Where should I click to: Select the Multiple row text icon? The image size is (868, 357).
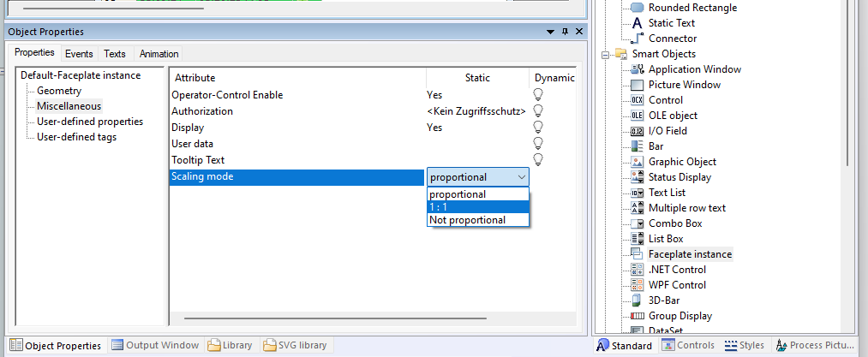click(638, 208)
